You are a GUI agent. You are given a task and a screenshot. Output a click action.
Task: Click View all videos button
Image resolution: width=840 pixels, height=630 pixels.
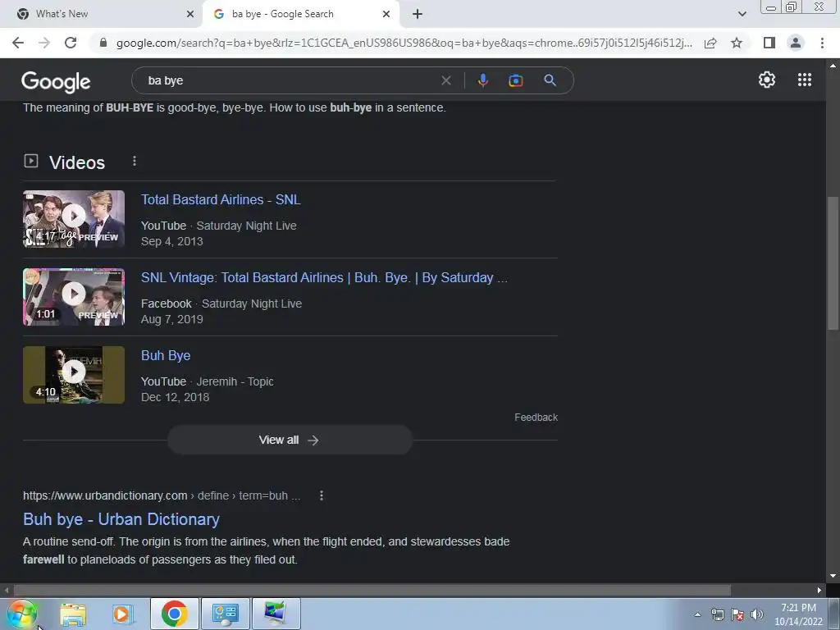point(290,440)
